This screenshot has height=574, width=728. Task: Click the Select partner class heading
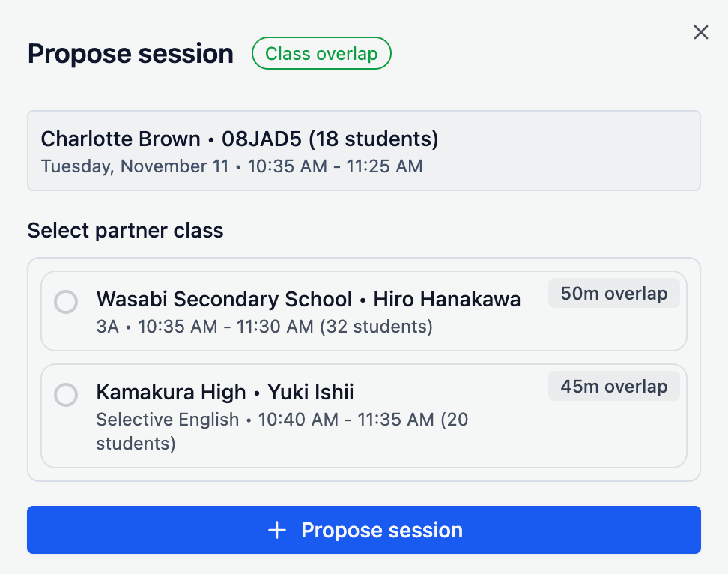click(x=125, y=230)
